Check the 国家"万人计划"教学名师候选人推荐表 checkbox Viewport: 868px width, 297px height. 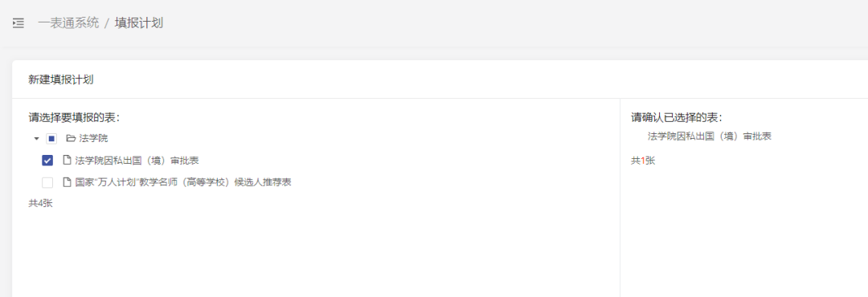point(47,182)
